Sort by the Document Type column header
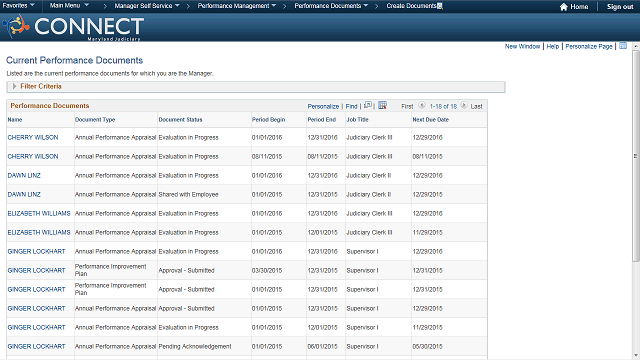 point(95,120)
